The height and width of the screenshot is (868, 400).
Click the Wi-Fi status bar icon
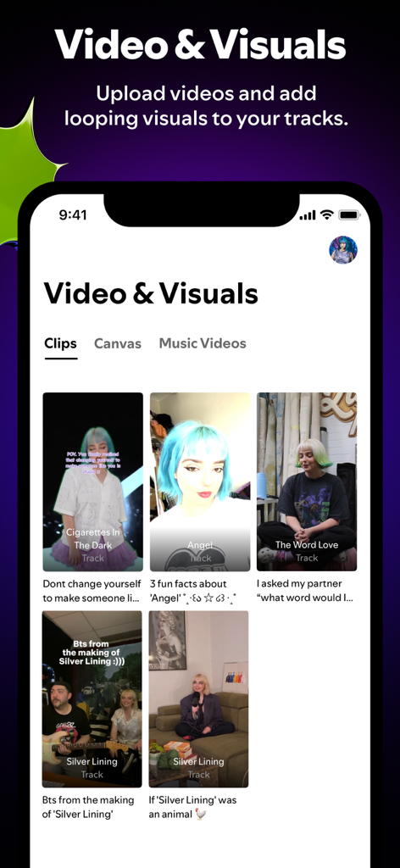[x=327, y=214]
